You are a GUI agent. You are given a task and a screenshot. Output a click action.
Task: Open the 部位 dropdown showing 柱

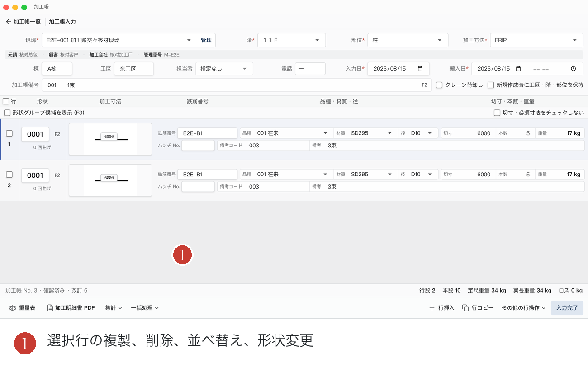point(408,40)
